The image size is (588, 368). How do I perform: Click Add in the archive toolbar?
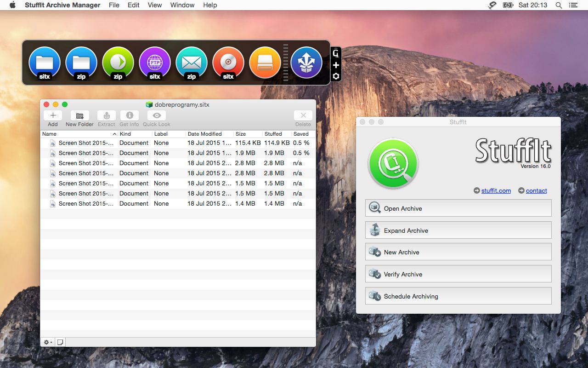[53, 119]
